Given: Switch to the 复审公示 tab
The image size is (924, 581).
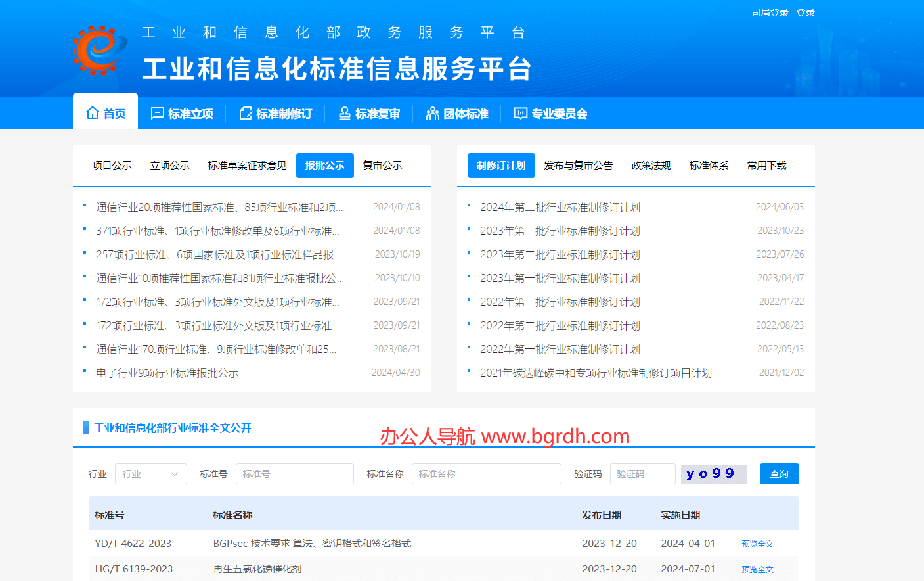Looking at the screenshot, I should click(x=382, y=166).
